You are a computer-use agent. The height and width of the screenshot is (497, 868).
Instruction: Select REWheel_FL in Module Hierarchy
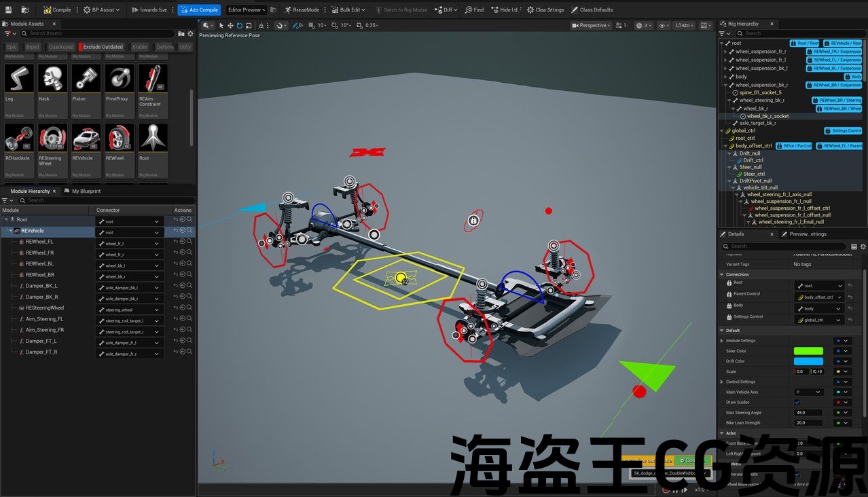coord(39,242)
